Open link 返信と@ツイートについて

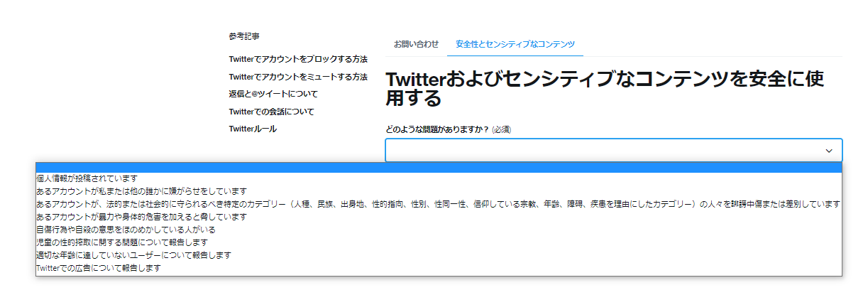273,94
